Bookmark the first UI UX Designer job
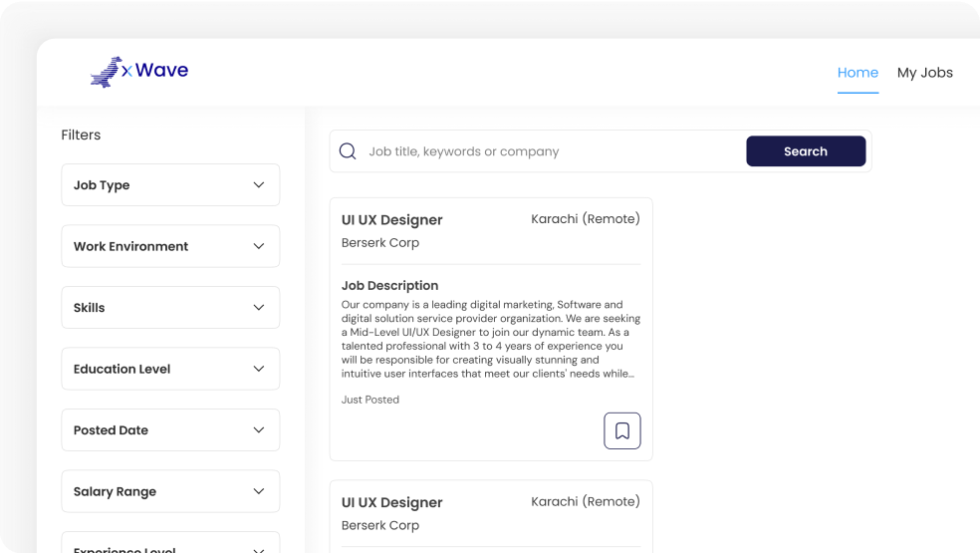Image resolution: width=980 pixels, height=553 pixels. pos(621,430)
